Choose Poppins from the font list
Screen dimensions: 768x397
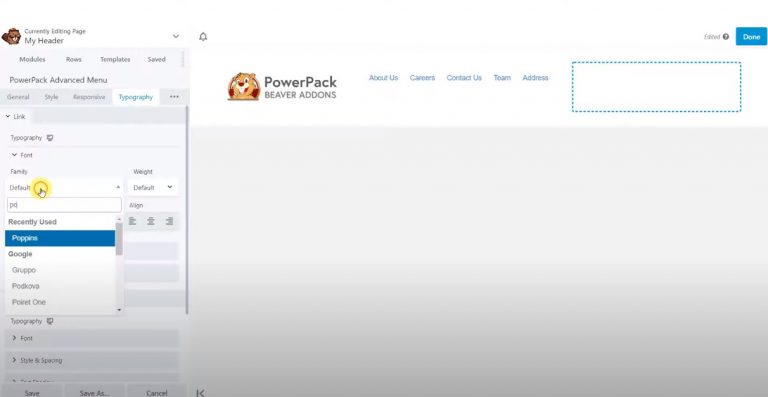point(60,238)
